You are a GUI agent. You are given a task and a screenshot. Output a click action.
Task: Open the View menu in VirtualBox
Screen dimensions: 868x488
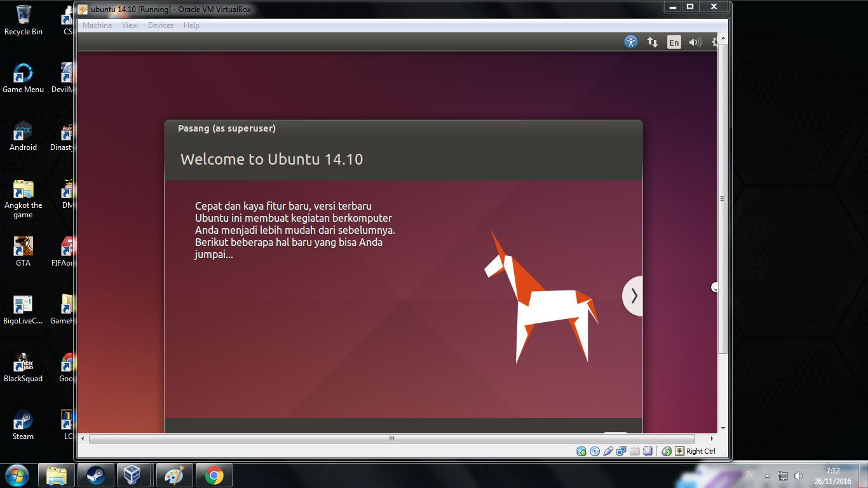click(130, 25)
